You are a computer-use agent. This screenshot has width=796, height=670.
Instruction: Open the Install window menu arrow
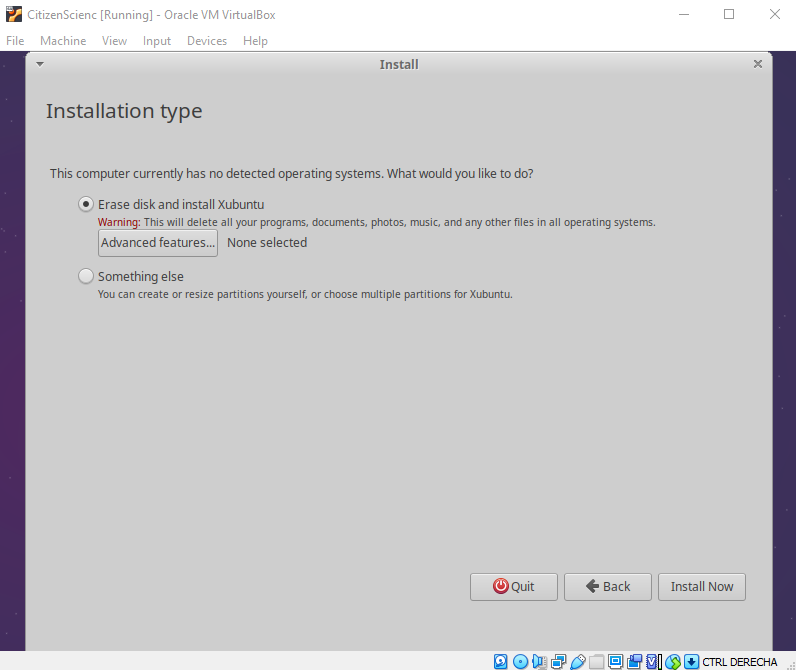click(40, 64)
